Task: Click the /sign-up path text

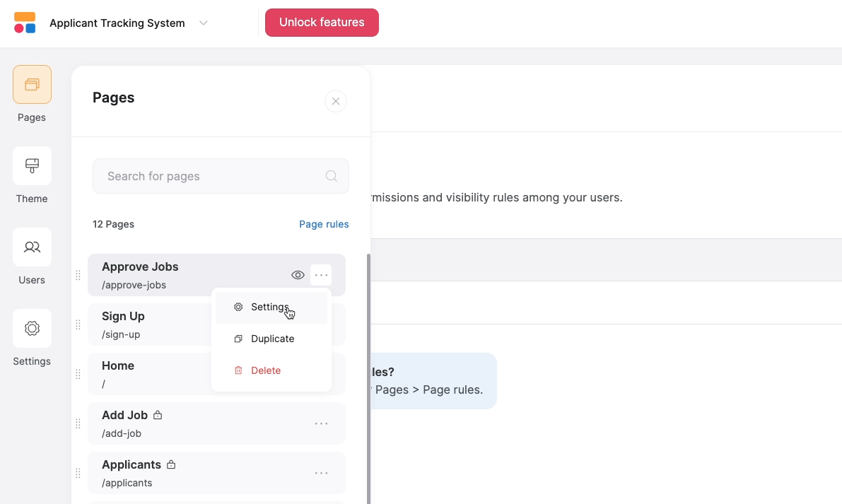Action: pos(121,334)
